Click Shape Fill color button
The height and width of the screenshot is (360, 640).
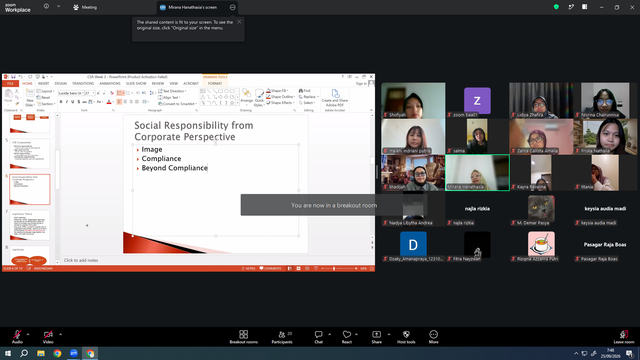point(278,91)
